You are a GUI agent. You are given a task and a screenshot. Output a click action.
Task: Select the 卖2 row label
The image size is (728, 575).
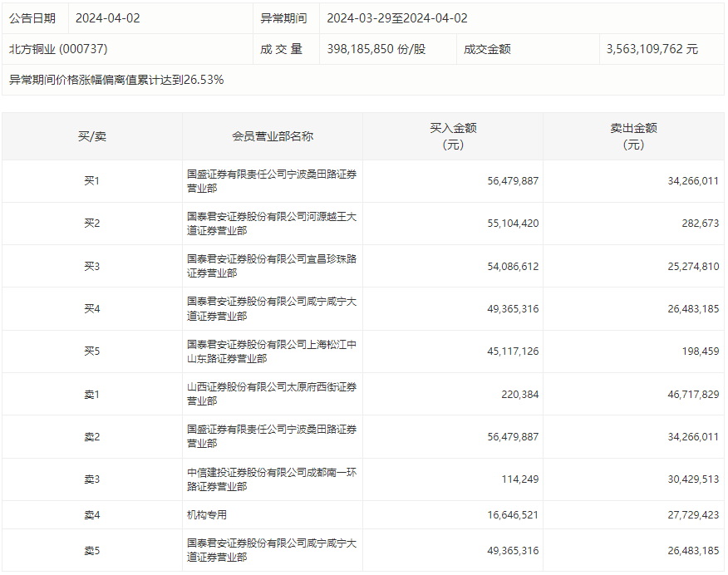[x=92, y=437]
